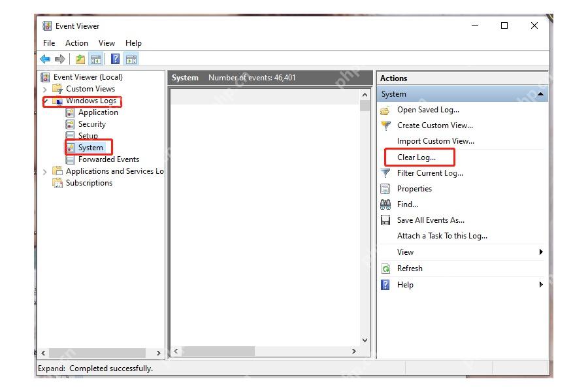
Task: Click the green Refresh icon
Action: click(x=385, y=269)
